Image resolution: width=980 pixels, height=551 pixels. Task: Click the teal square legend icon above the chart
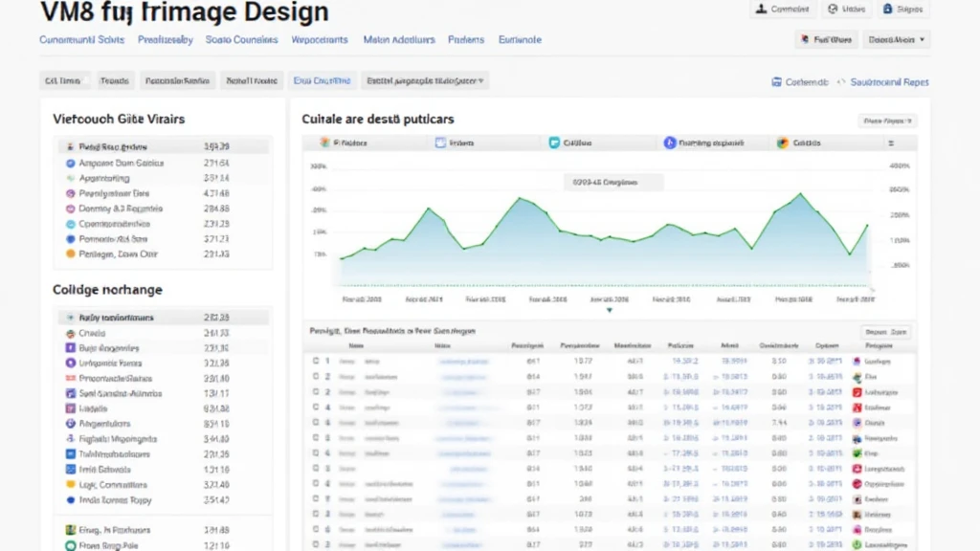click(554, 143)
